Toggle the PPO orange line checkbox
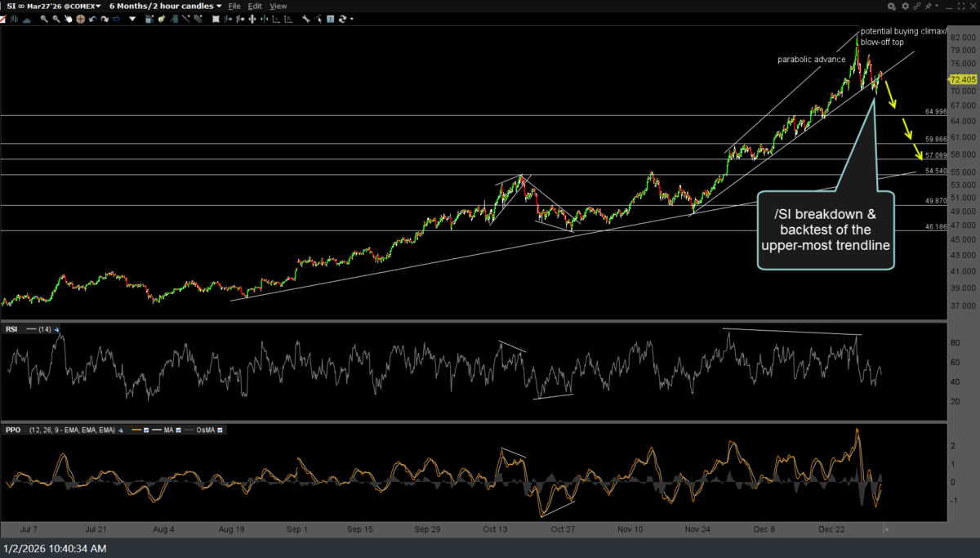Viewport: 980px width, 558px height. coord(147,430)
